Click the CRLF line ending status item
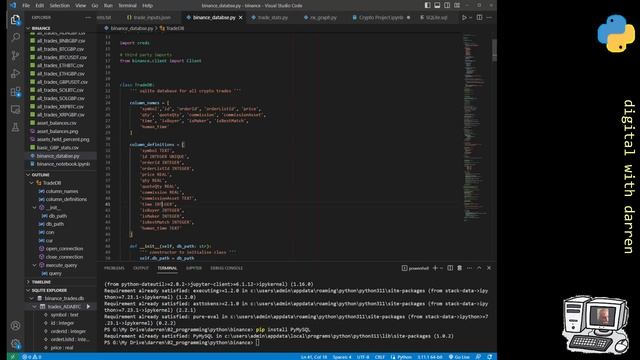This screenshot has width=640, height=360. click(380, 357)
